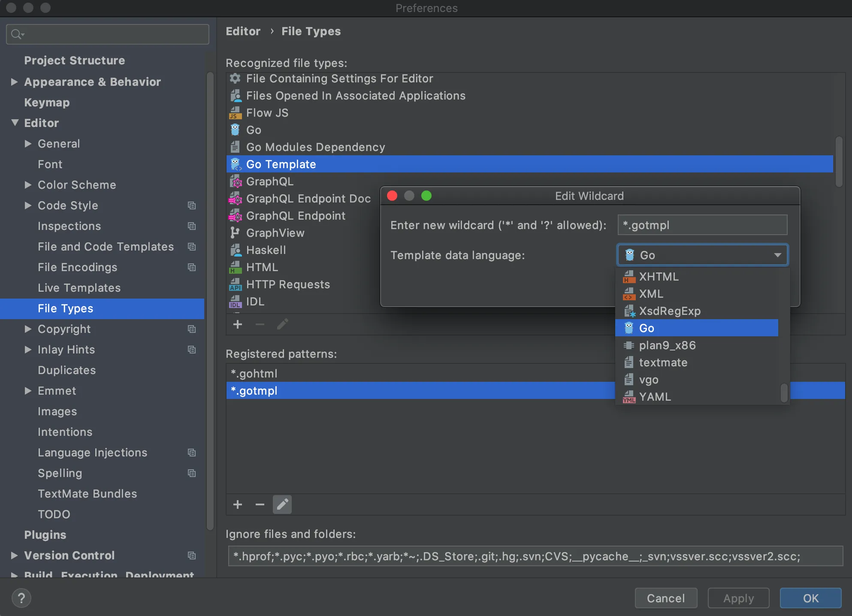
Task: Open the help question mark button
Action: (x=21, y=598)
